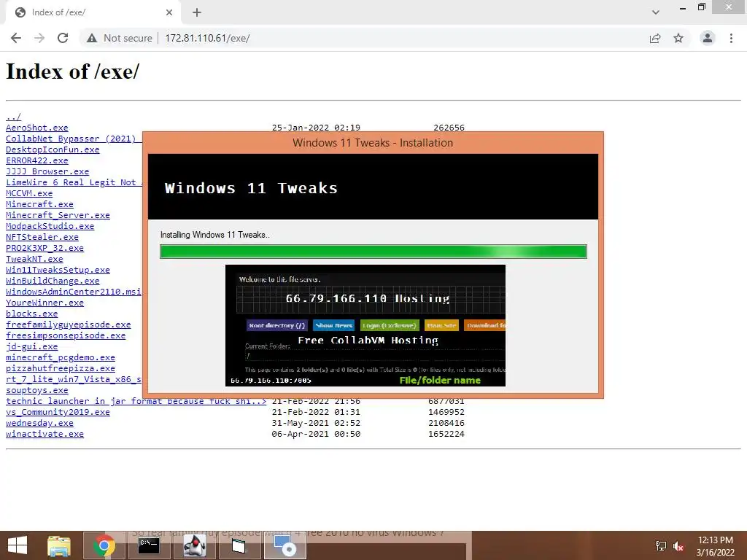
Task: Download Win11TweaksSetup.exe
Action: tap(58, 270)
